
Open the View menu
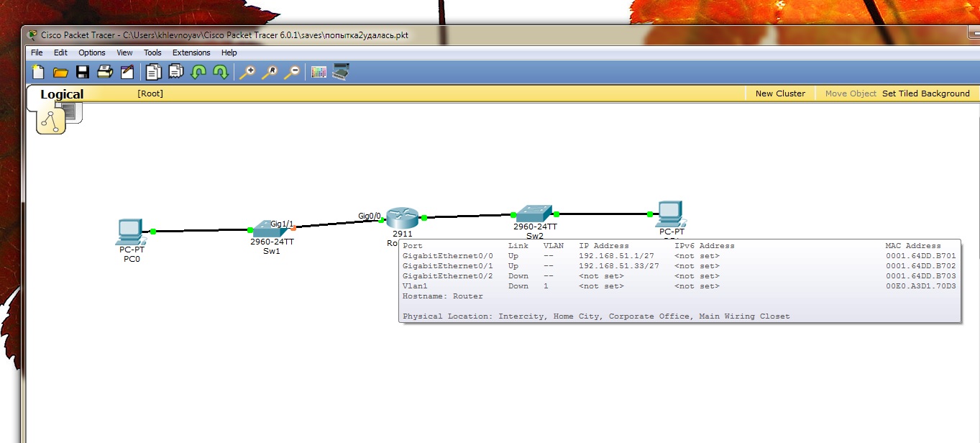[x=124, y=52]
